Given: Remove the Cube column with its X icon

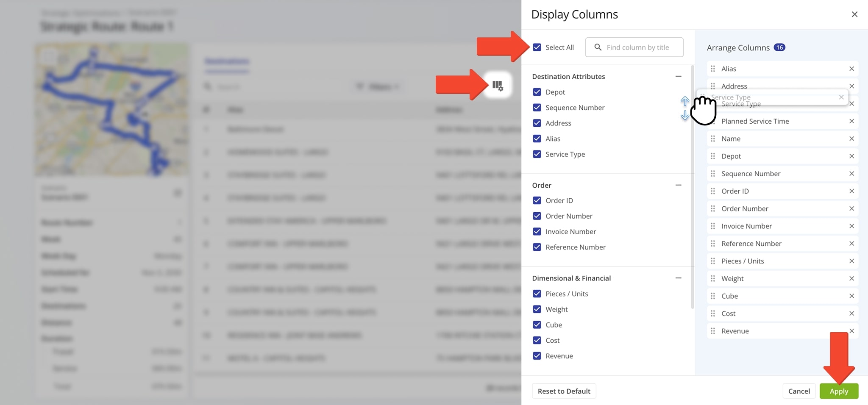Looking at the screenshot, I should 852,296.
